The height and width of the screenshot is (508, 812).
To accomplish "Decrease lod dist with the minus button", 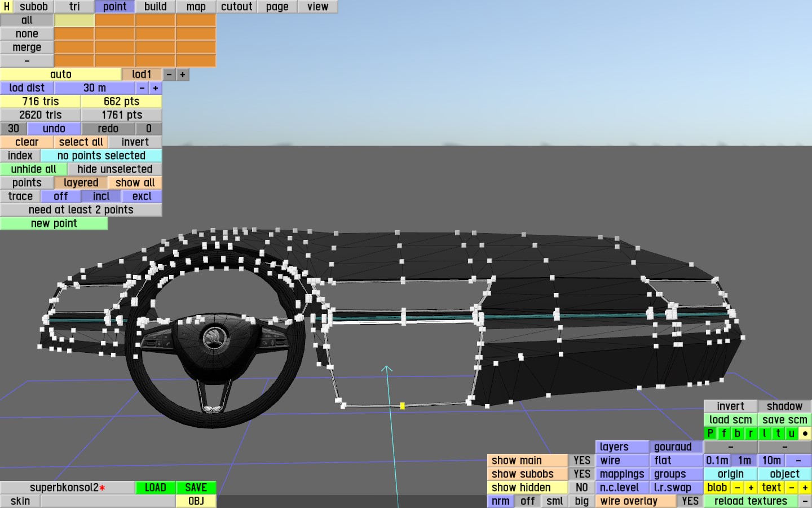I will coord(142,88).
